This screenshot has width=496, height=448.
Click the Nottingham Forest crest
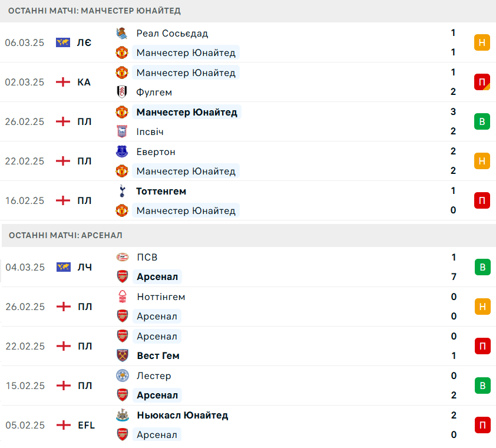click(x=123, y=297)
